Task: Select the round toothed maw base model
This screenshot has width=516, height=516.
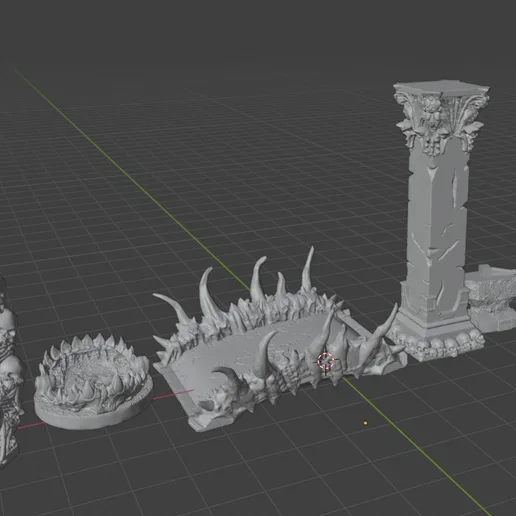Action: tap(93, 382)
